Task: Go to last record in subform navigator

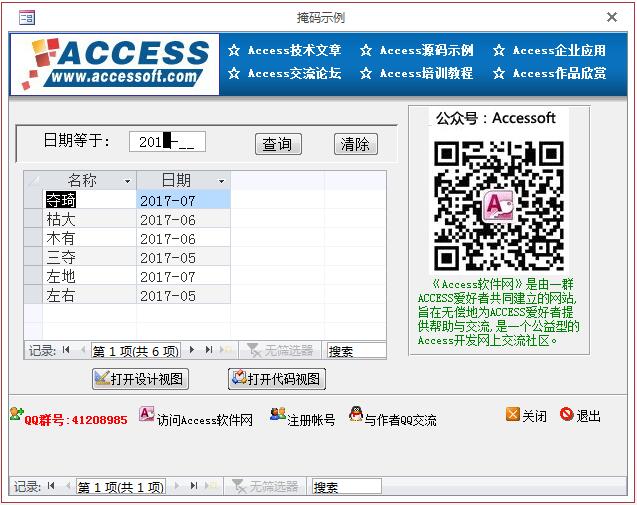Action: 209,350
